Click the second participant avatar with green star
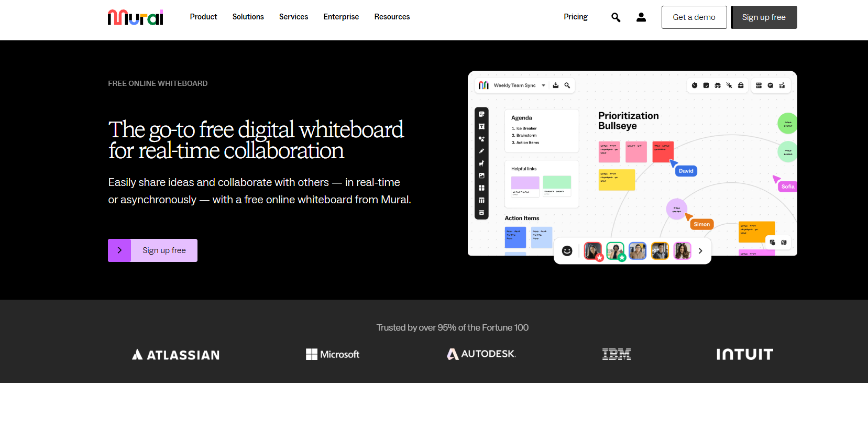Screen dimensions: 868x427 [616, 251]
